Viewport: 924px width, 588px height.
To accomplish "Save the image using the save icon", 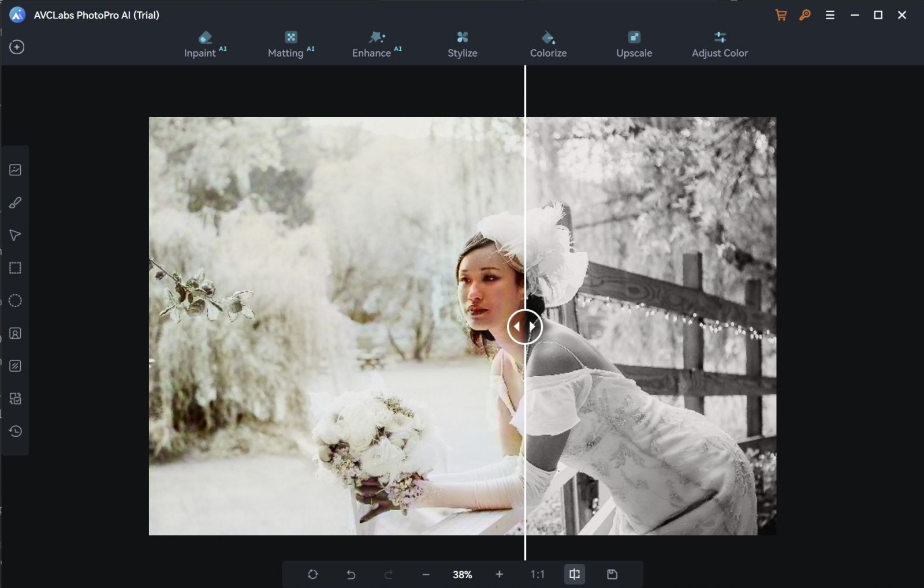I will [612, 574].
